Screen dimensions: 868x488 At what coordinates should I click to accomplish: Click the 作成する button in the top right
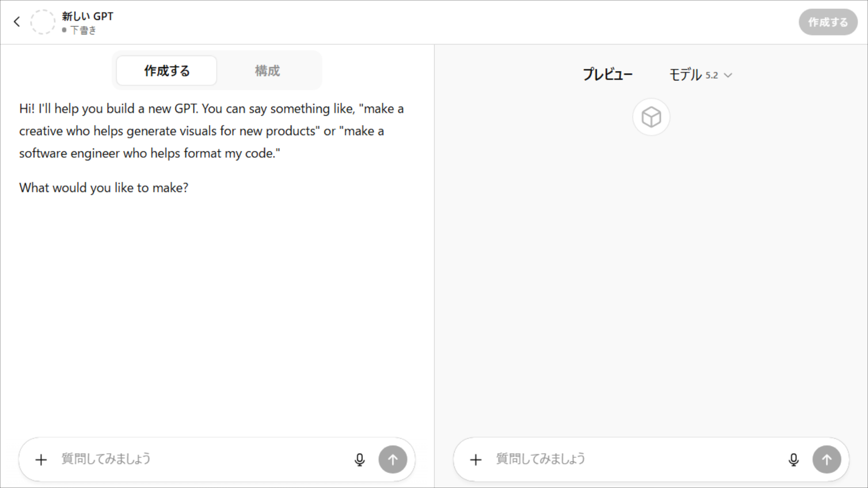click(828, 22)
